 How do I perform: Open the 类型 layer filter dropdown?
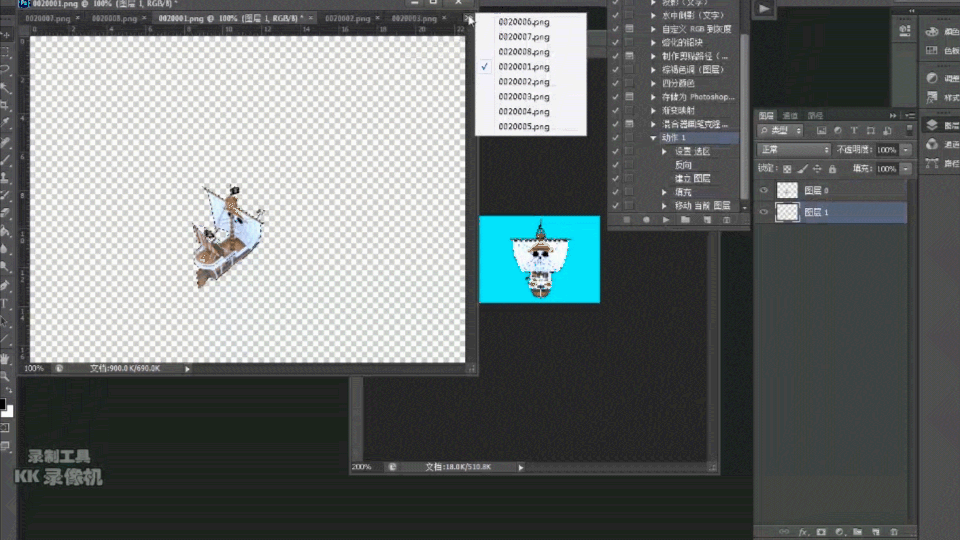(781, 130)
